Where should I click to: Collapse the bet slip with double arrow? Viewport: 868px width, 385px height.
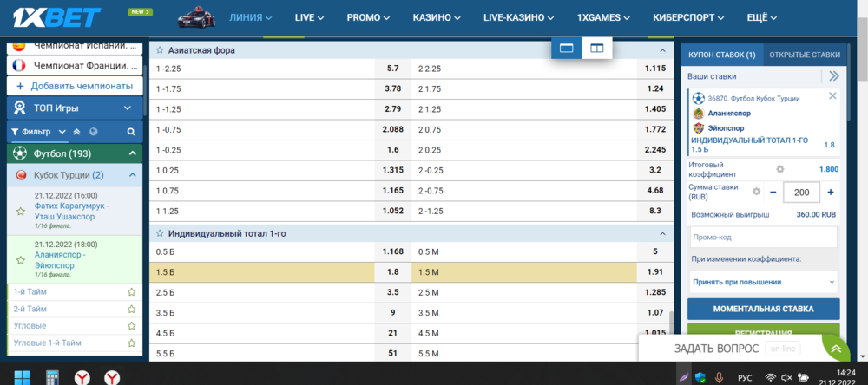833,76
